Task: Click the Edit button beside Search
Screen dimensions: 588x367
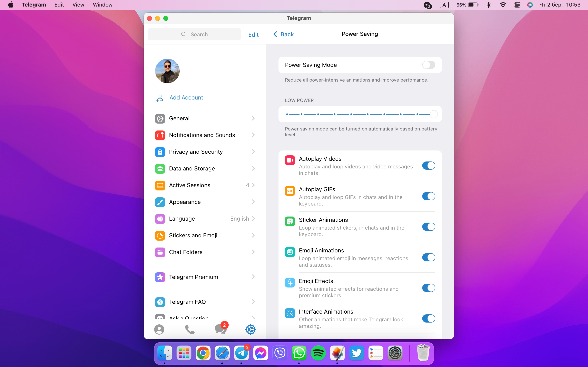Action: pyautogui.click(x=253, y=35)
